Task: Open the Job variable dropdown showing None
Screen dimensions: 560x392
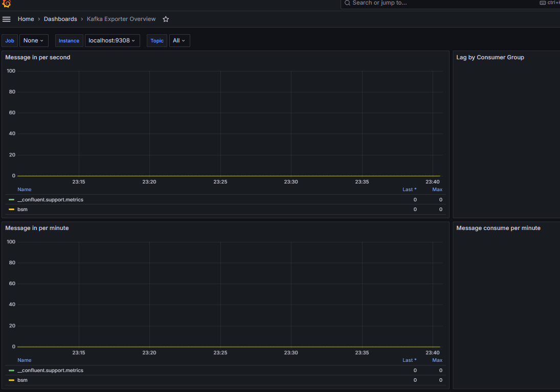Action: 34,41
